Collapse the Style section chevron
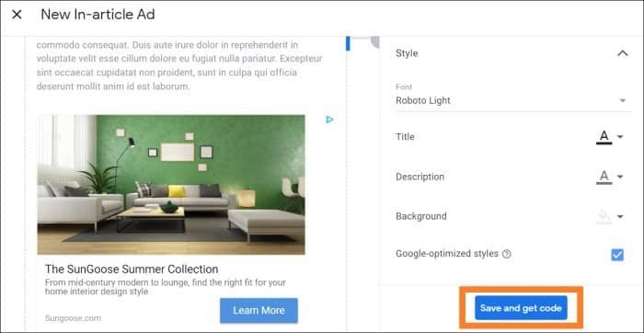Viewport: 644px width, 333px height. coord(623,53)
